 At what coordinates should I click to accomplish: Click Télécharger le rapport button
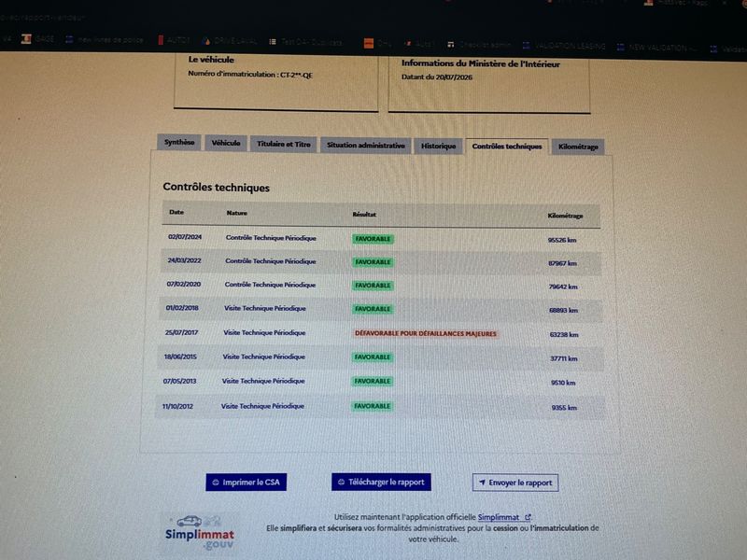[381, 482]
